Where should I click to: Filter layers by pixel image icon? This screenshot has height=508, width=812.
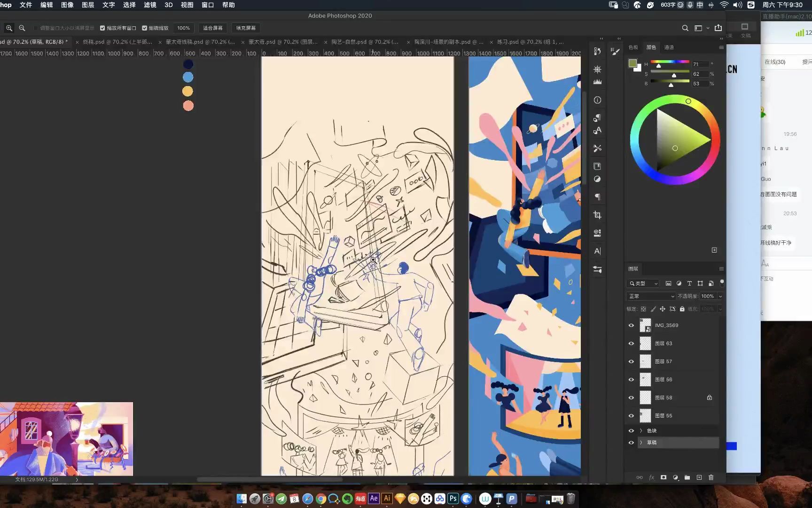click(668, 284)
